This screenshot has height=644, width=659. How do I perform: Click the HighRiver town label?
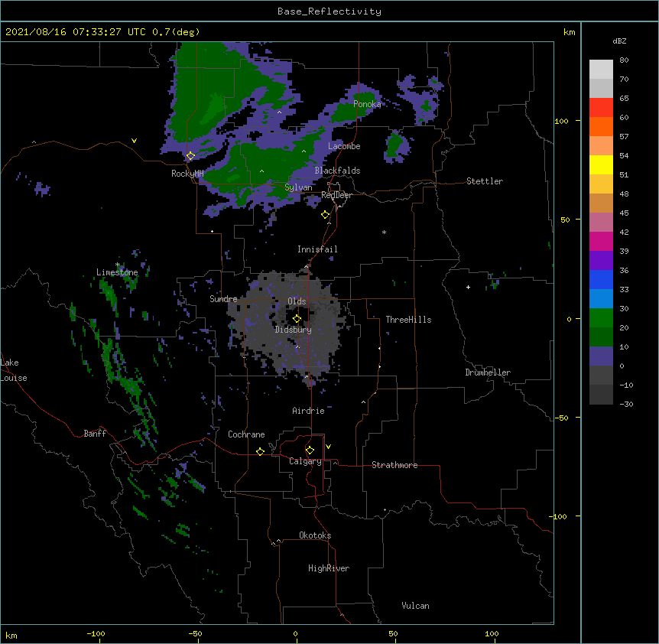tap(329, 568)
